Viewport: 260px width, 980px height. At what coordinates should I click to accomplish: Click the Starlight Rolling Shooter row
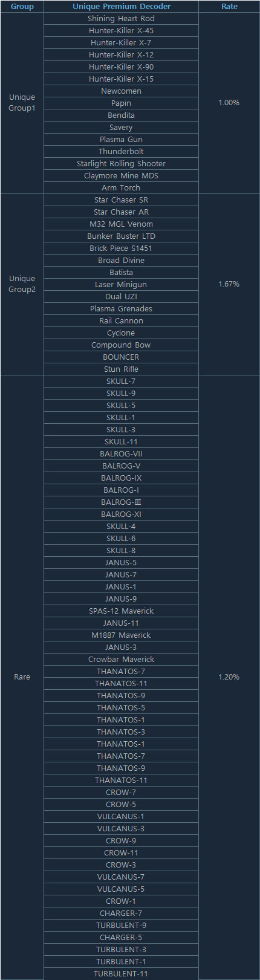click(121, 164)
